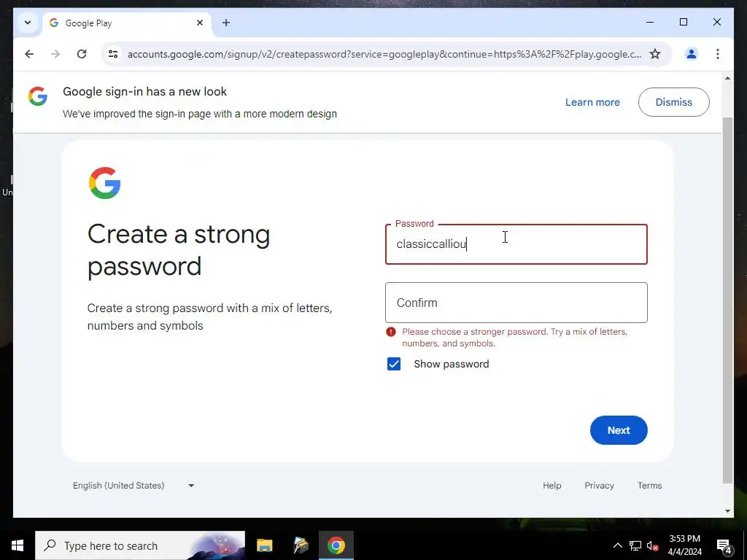
Task: Reload the page with refresh icon
Action: [x=82, y=54]
